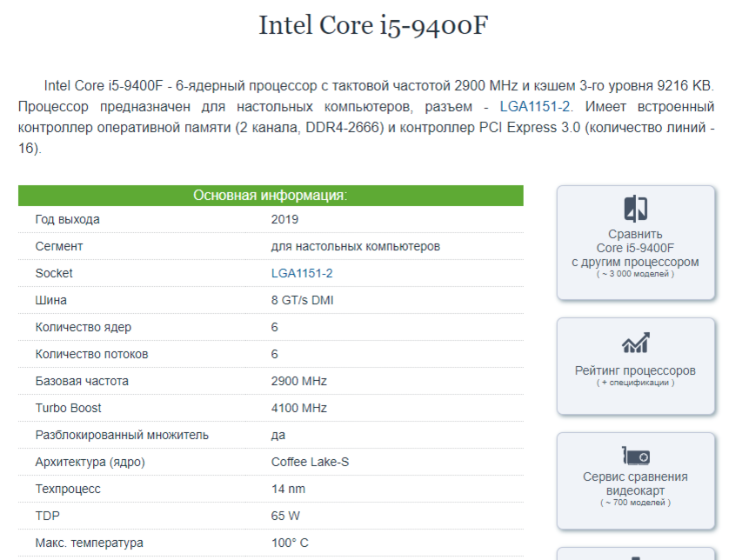Click the Intel Core i5-9400F page title
729x560 pixels.
click(x=373, y=25)
